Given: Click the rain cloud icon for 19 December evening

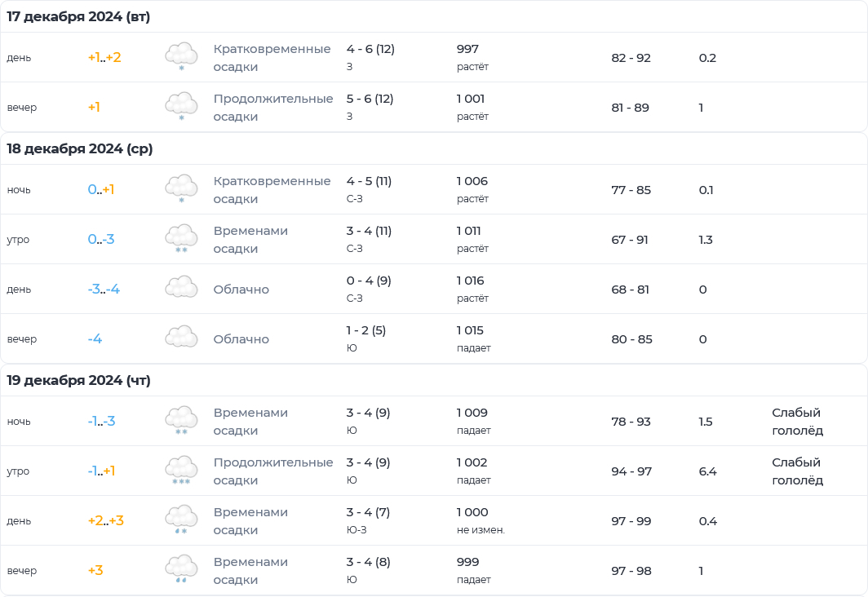Looking at the screenshot, I should [x=181, y=570].
